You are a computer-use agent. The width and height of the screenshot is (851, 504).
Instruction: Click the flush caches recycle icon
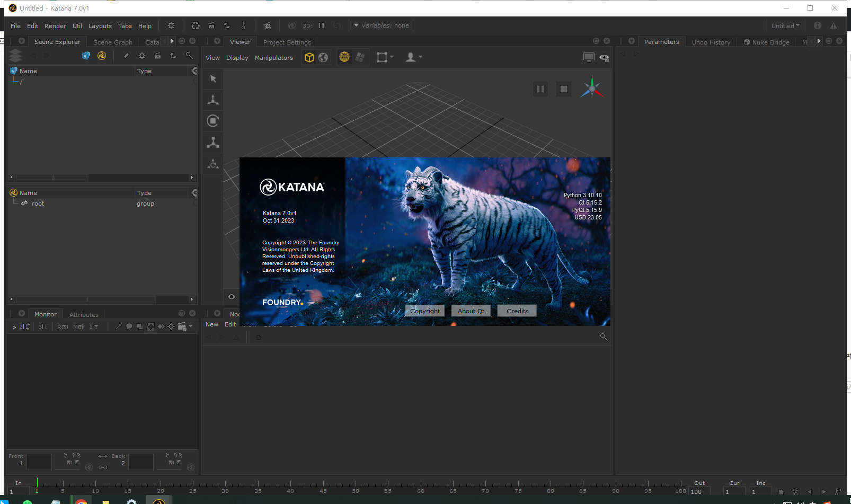(x=196, y=25)
